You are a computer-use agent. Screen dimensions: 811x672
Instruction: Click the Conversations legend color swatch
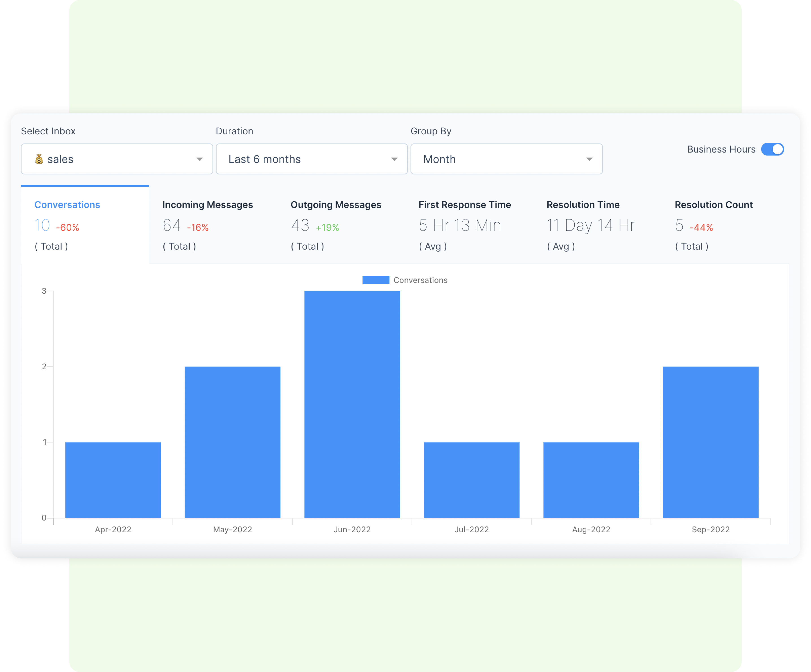[x=375, y=280]
